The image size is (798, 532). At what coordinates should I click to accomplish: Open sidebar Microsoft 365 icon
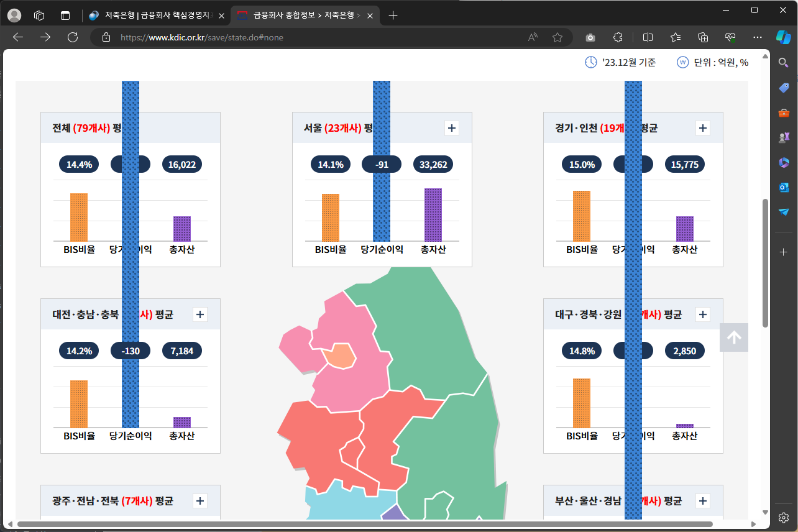pos(784,162)
